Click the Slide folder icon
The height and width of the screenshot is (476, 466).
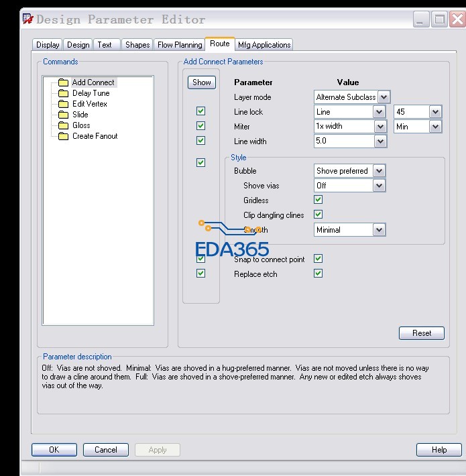tap(63, 115)
